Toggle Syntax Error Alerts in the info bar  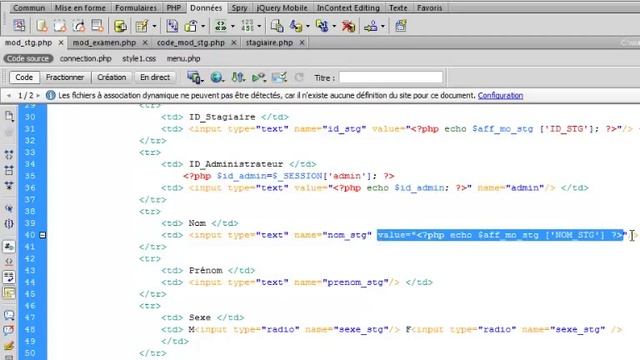(x=9, y=292)
